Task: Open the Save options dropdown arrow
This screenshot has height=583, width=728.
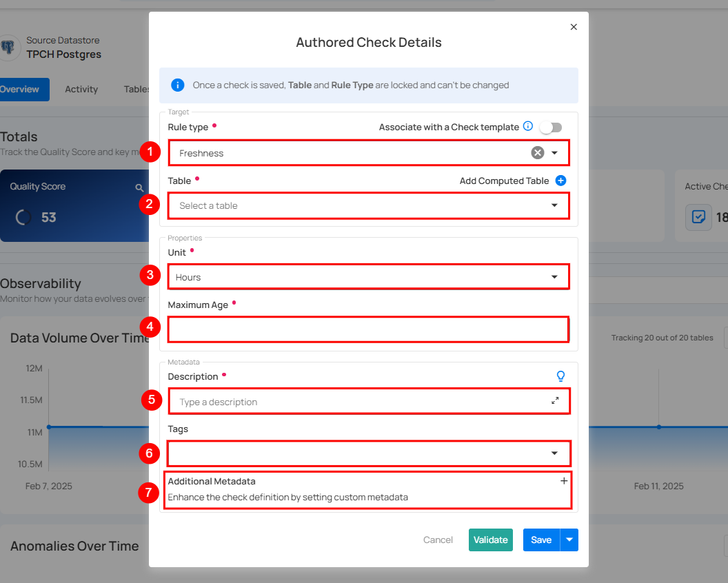Action: (x=569, y=540)
